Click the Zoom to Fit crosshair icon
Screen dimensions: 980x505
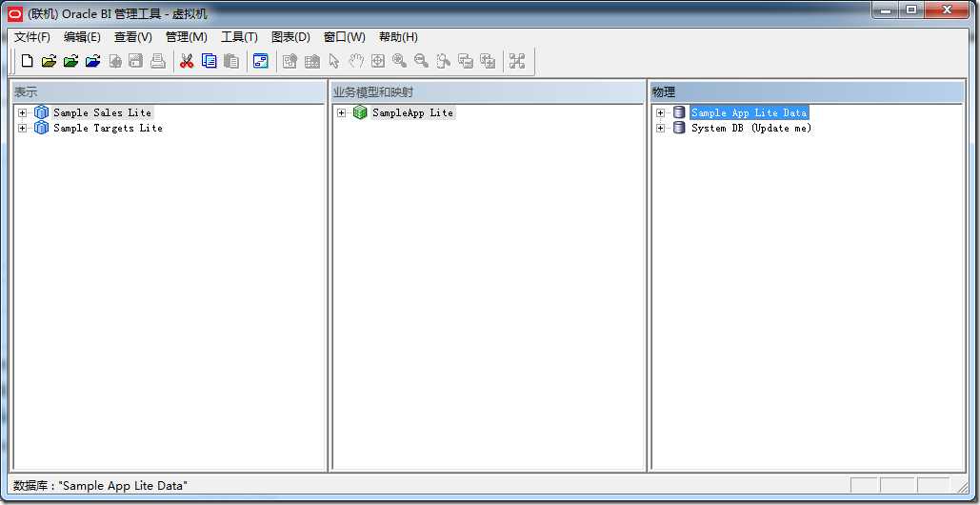[377, 61]
